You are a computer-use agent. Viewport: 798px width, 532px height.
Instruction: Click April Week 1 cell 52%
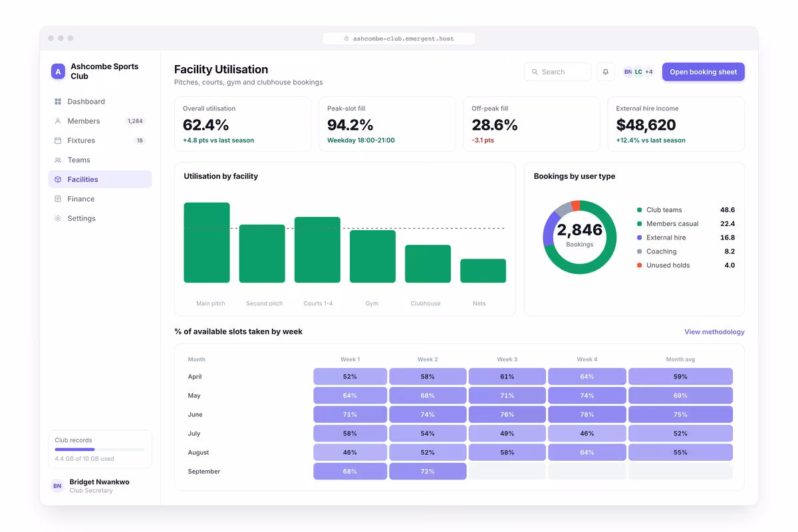[350, 376]
